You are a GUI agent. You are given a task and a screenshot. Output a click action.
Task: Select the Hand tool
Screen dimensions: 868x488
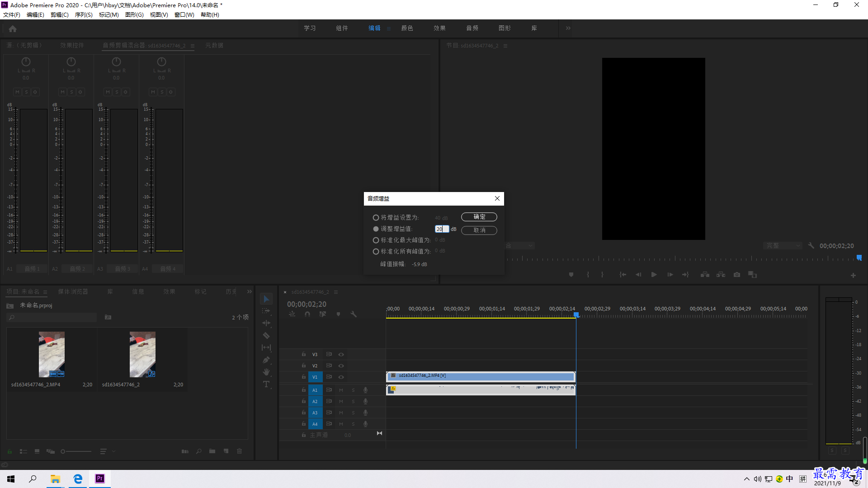click(x=266, y=372)
